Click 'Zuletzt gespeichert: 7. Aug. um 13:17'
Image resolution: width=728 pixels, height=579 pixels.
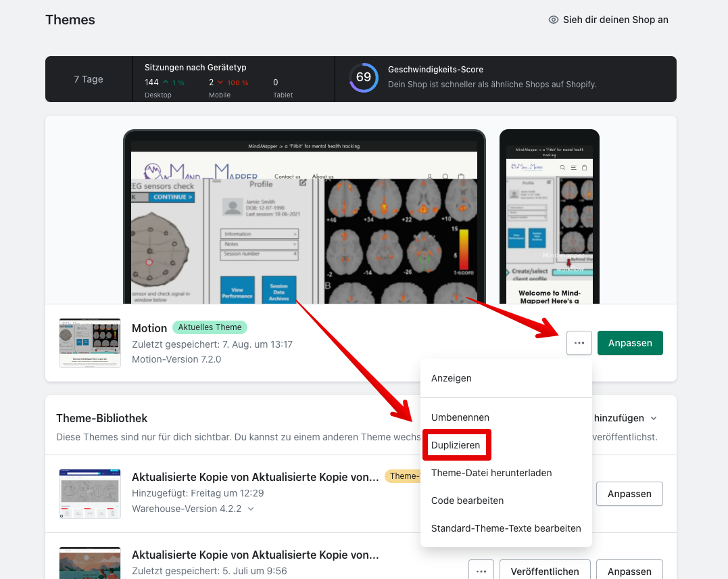pos(212,344)
